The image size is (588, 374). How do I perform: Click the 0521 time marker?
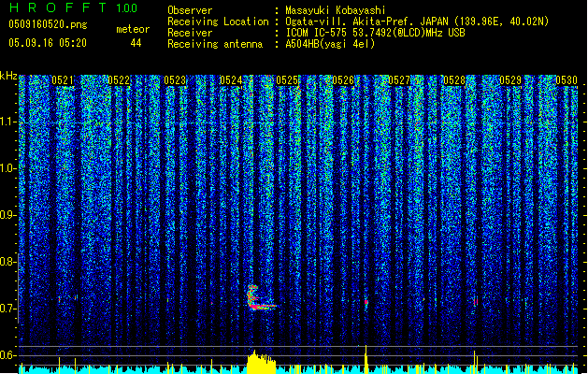pos(63,80)
